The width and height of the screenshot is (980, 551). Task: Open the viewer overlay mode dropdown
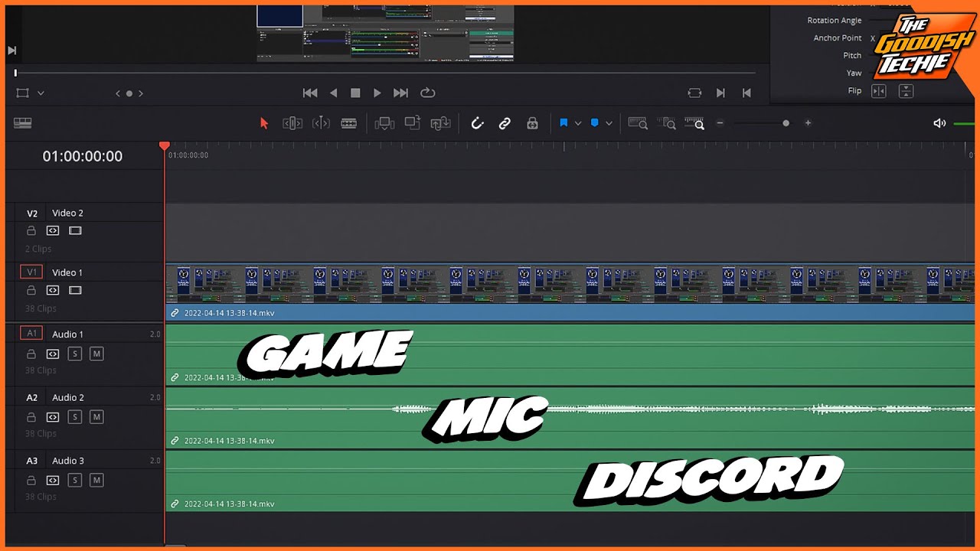click(41, 93)
